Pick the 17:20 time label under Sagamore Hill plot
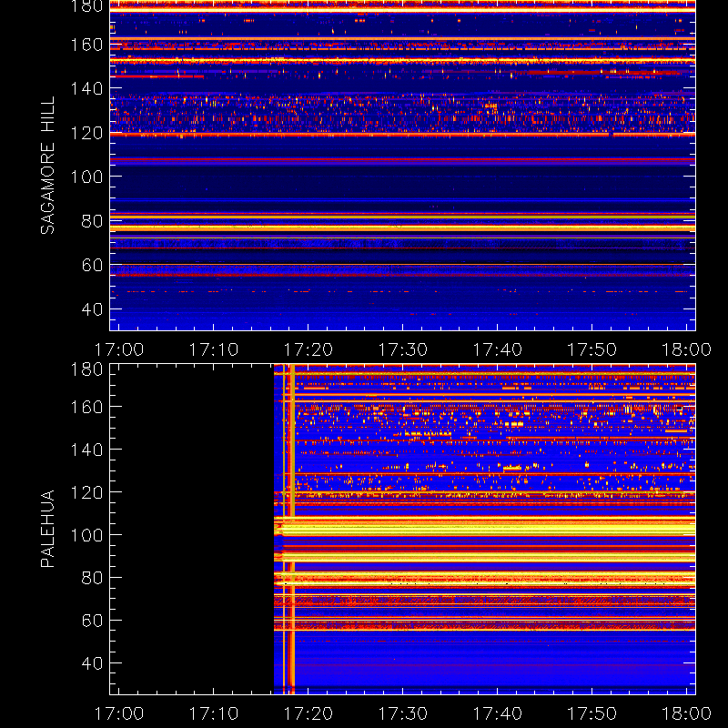The width and height of the screenshot is (728, 728). [308, 349]
